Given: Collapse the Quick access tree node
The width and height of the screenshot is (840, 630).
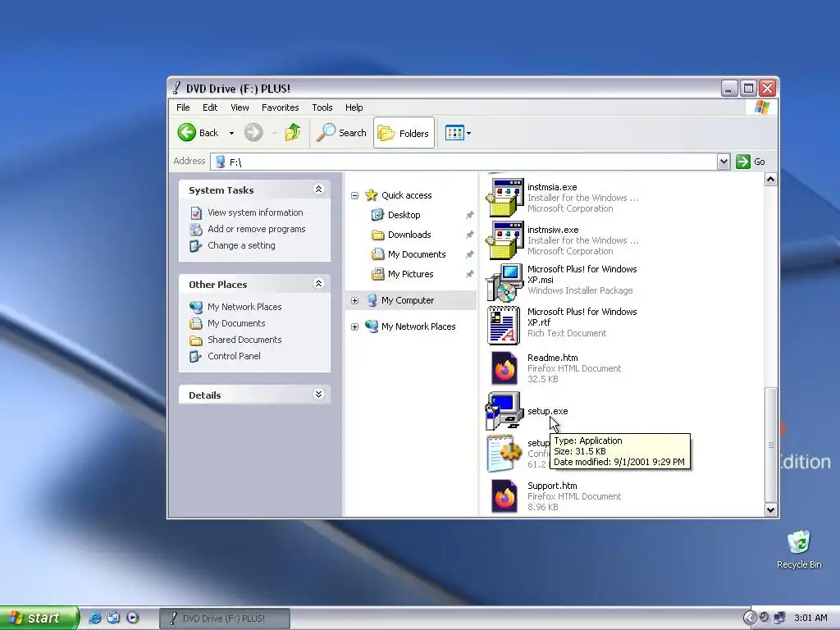Looking at the screenshot, I should click(x=354, y=195).
